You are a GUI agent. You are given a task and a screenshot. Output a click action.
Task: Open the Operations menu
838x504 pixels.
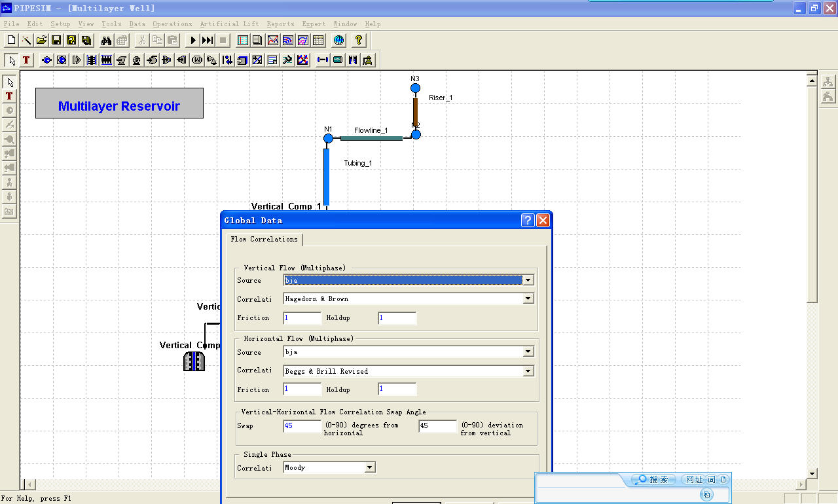(x=172, y=24)
